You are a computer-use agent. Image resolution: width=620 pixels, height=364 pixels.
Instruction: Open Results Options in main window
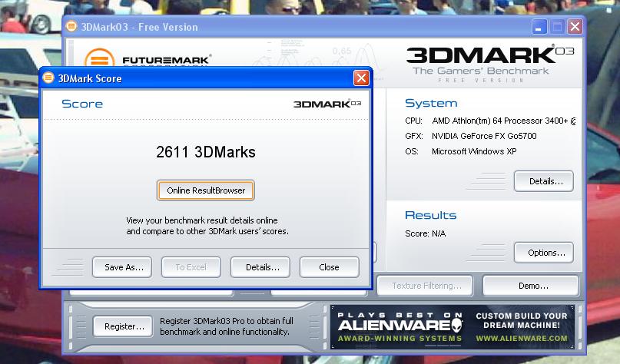coord(544,253)
